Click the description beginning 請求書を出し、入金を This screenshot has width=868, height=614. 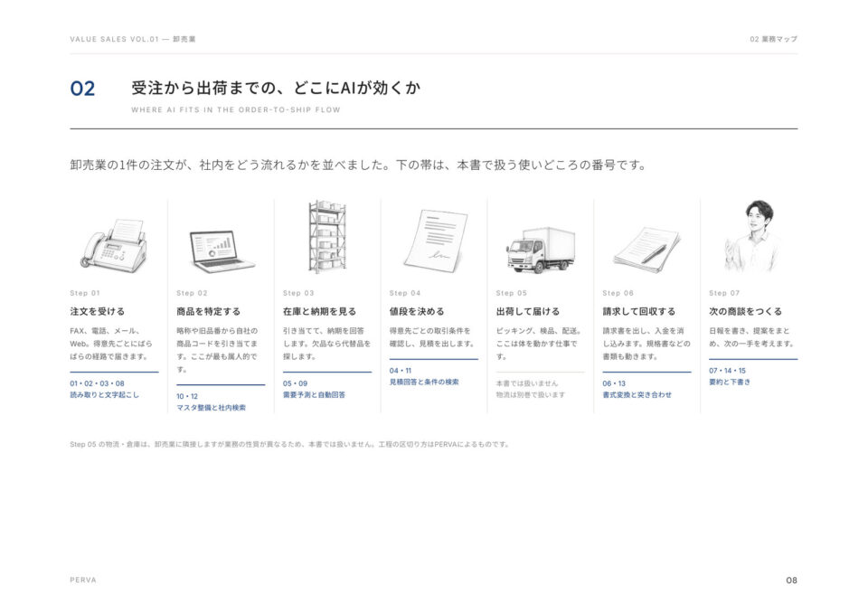coord(646,344)
